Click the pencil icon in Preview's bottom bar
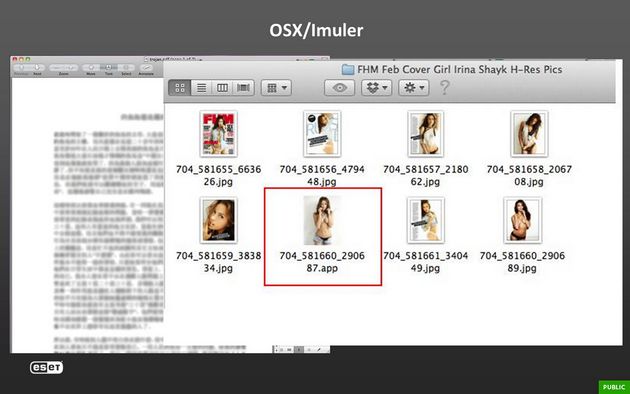 pos(319,350)
